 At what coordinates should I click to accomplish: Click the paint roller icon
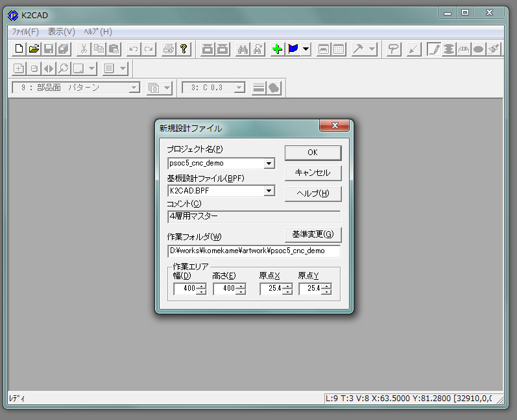[393, 49]
